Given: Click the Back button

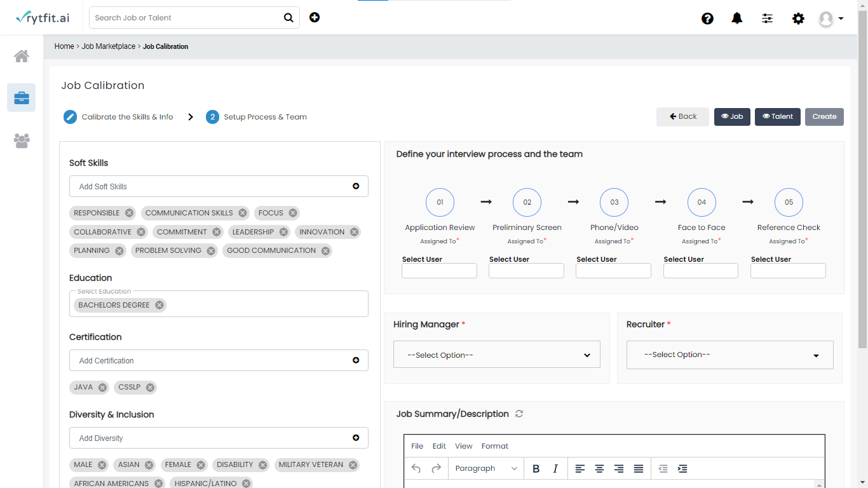Looking at the screenshot, I should coord(682,117).
